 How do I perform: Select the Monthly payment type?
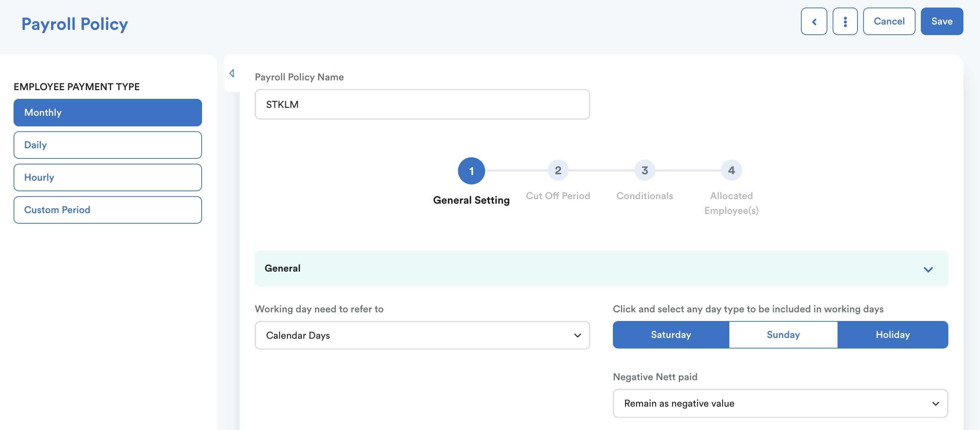[x=108, y=113]
